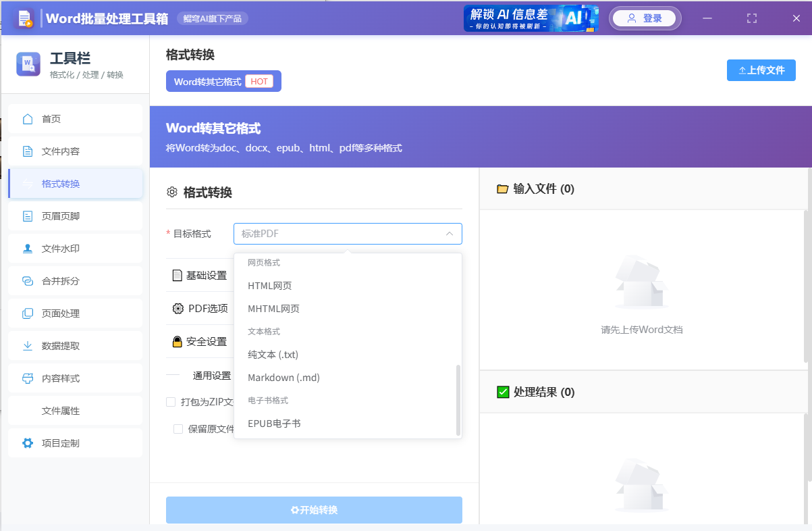Click the 安全设置 lock icon
This screenshot has height=531, width=812.
176,341
